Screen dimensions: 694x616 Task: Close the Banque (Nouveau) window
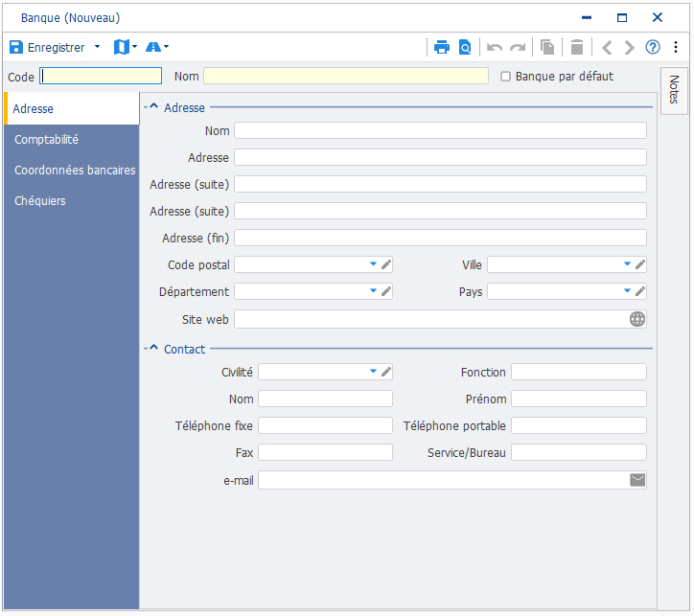click(x=658, y=17)
